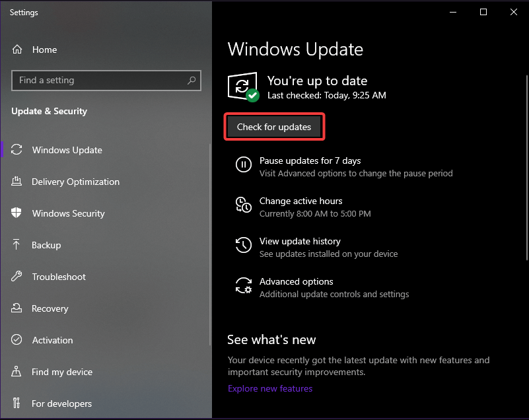Minimize the Settings window
529x420 pixels.
click(453, 12)
